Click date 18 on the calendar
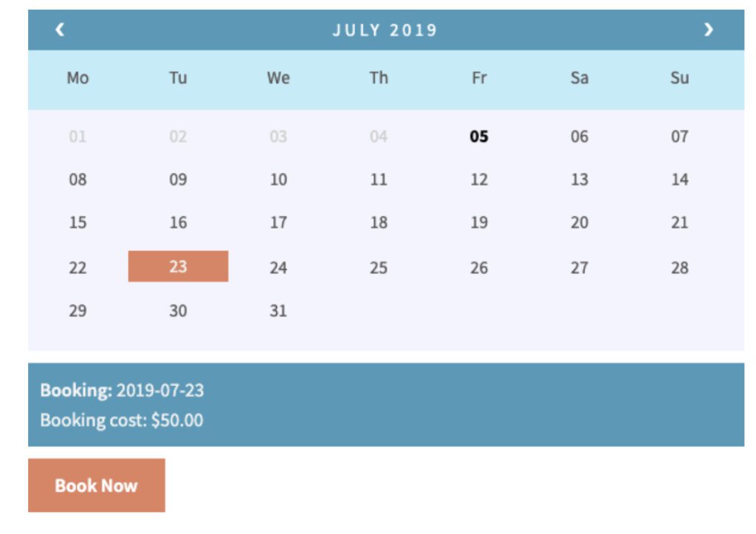The width and height of the screenshot is (756, 534). point(379,222)
